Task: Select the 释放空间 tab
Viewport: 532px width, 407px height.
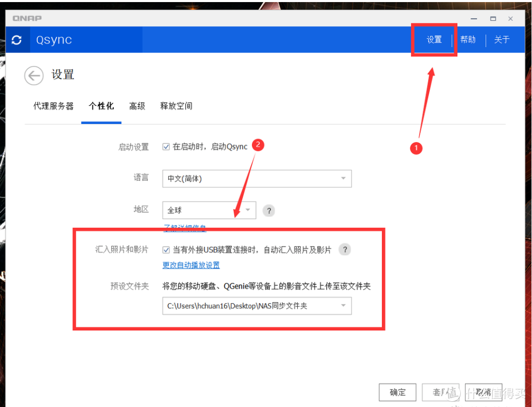Action: click(x=176, y=106)
